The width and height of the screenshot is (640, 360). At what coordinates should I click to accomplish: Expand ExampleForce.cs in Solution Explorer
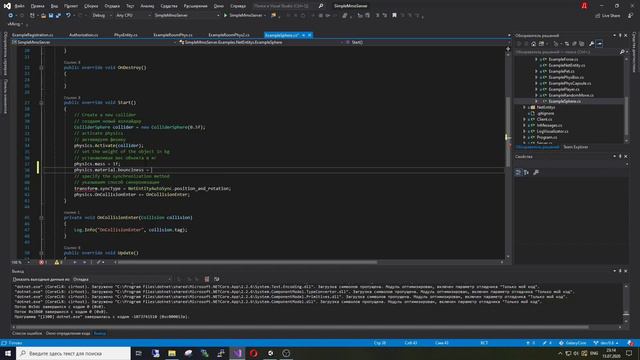coord(536,60)
